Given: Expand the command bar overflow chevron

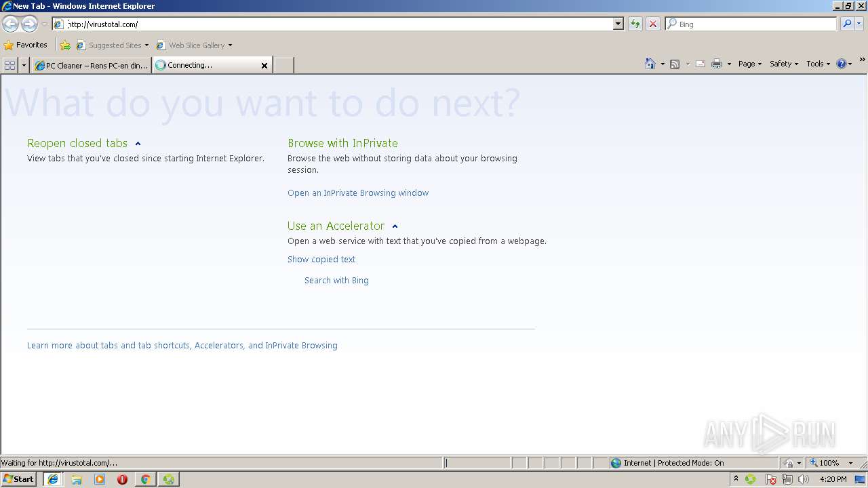Looking at the screenshot, I should click(x=863, y=61).
